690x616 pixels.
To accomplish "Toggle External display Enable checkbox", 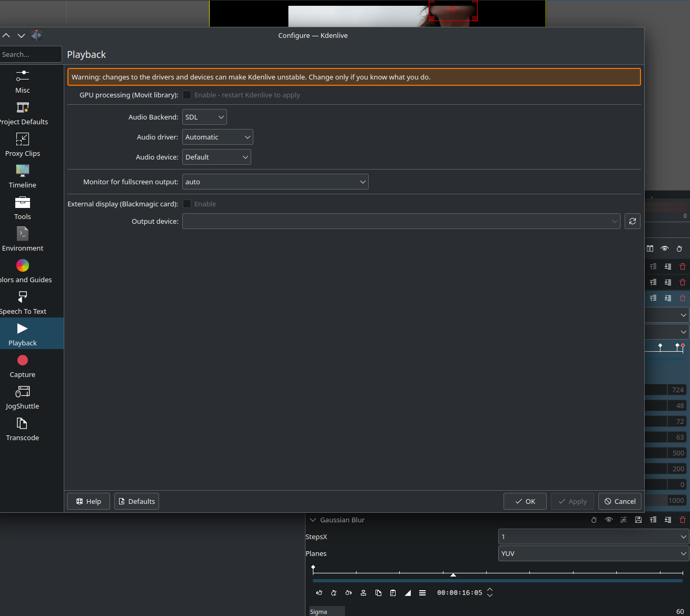I will tap(187, 204).
